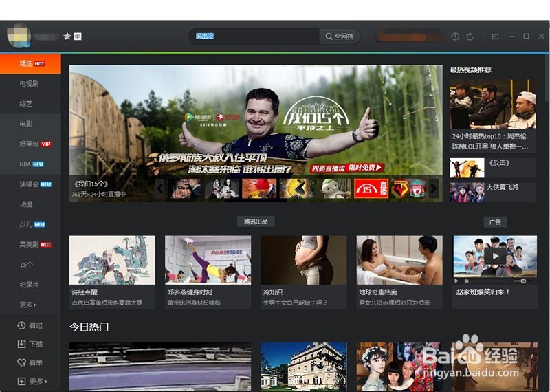This screenshot has height=392, width=550.
Task: Open 看过 history in sidebar
Action: click(30, 325)
